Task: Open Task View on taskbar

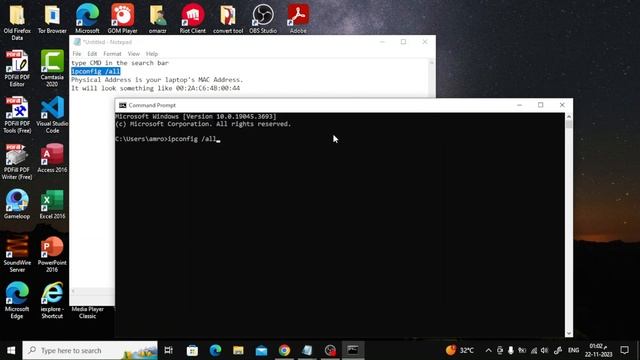Action: (x=169, y=350)
